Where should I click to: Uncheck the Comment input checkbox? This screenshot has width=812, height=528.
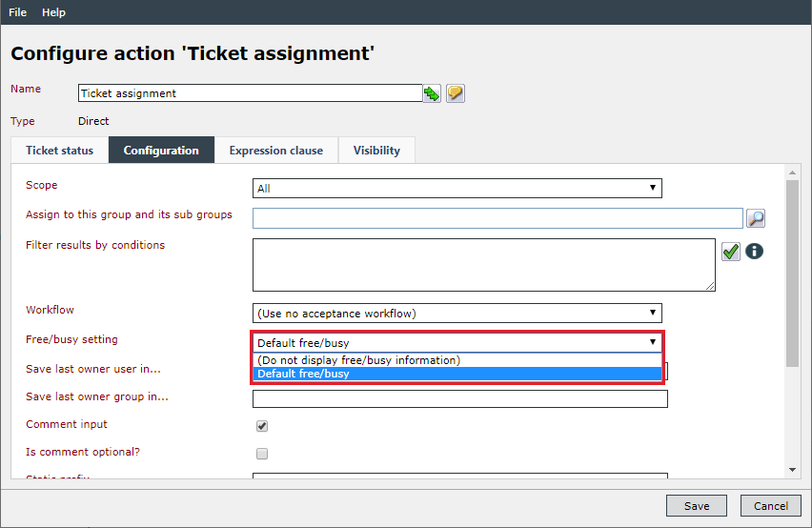pos(262,426)
